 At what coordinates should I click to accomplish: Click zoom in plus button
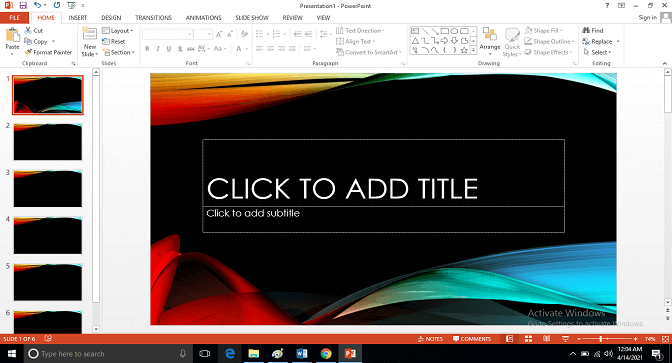click(x=635, y=339)
